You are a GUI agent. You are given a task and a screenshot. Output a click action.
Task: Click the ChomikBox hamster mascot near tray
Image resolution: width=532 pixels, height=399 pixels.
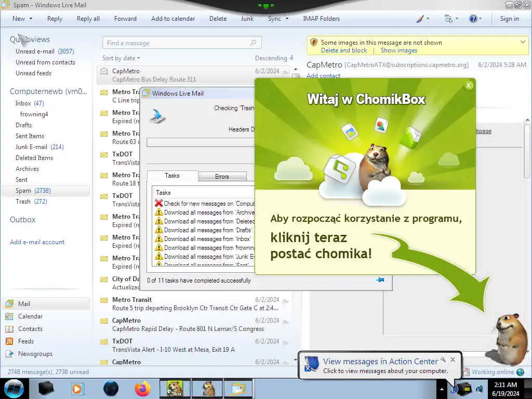coord(510,339)
